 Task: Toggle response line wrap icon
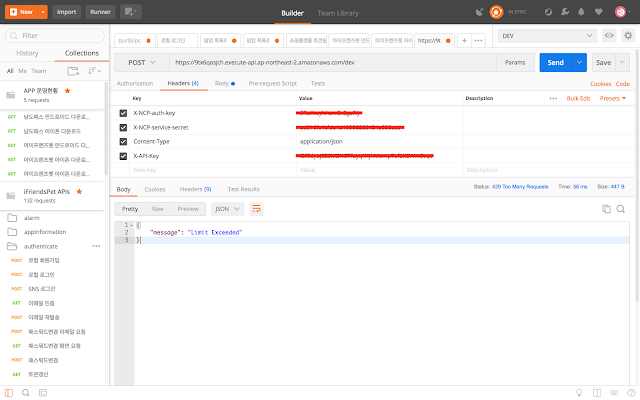pyautogui.click(x=256, y=209)
